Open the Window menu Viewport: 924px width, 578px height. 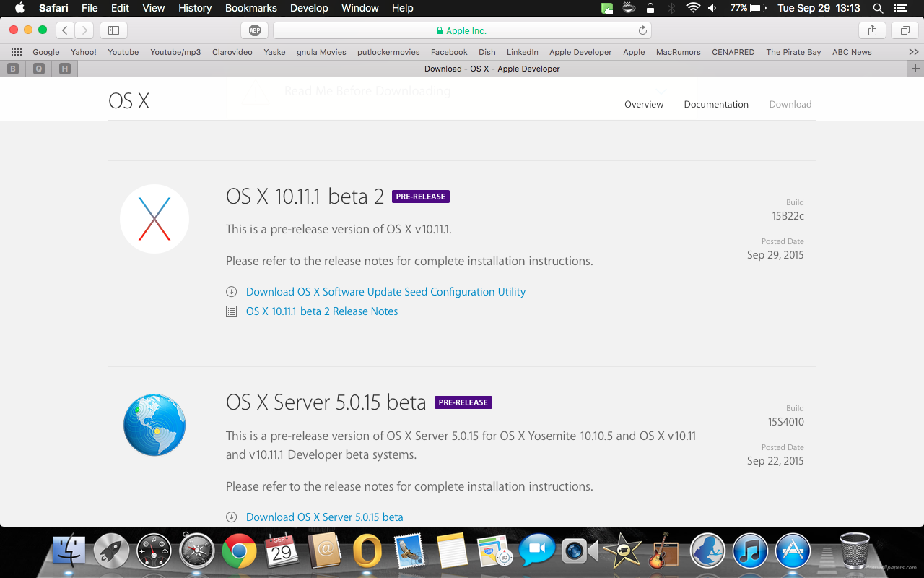pos(359,8)
